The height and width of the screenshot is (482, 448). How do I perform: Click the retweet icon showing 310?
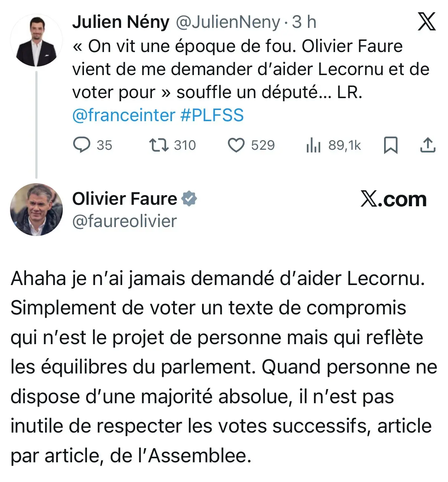pos(159,145)
